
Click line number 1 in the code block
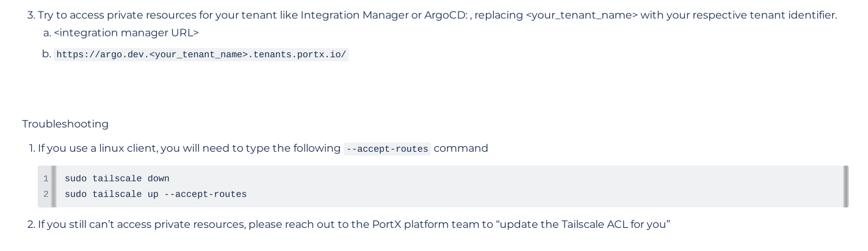click(x=46, y=179)
